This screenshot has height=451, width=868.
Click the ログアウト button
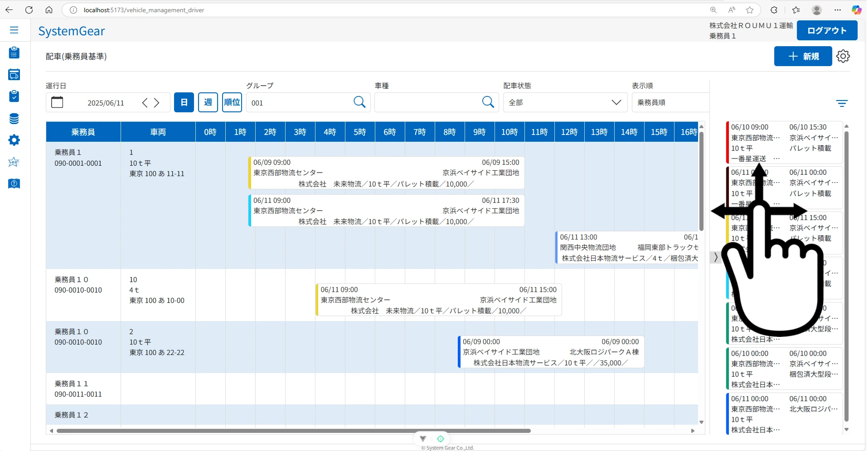(x=827, y=30)
